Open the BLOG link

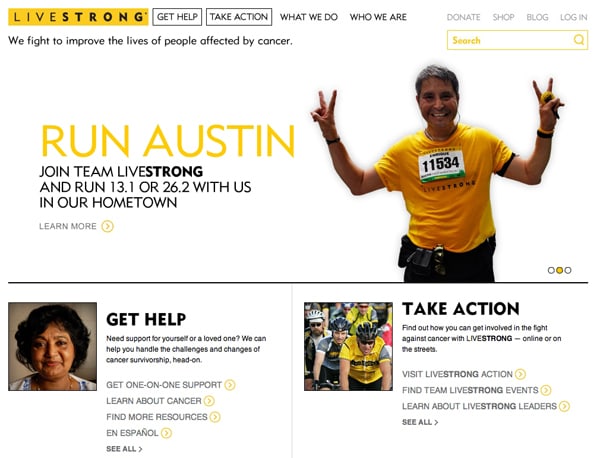tap(537, 17)
